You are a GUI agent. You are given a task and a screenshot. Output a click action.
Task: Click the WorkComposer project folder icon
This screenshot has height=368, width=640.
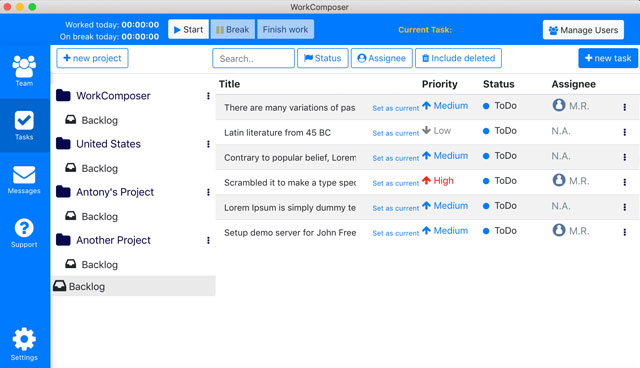[63, 95]
